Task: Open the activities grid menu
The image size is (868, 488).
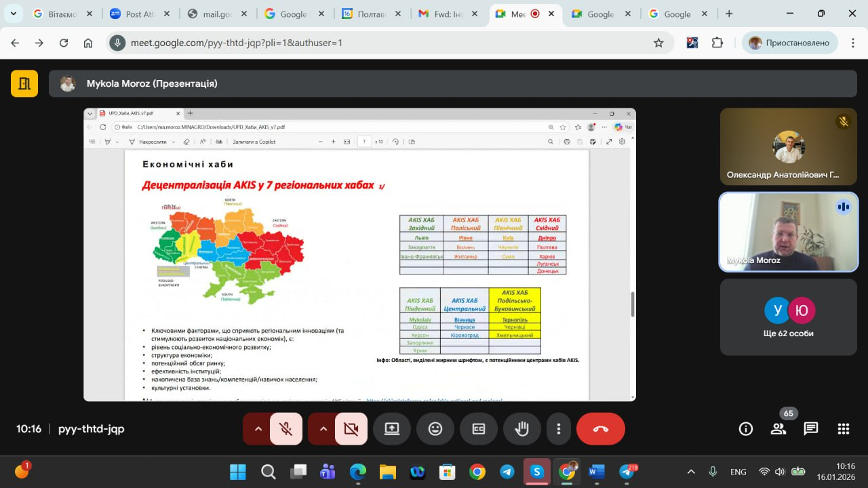Action: click(x=844, y=428)
